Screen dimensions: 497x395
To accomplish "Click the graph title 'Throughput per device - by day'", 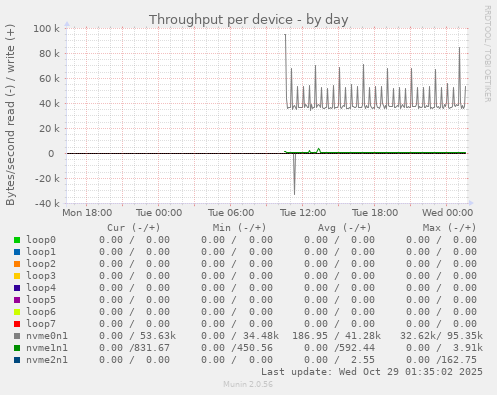I will point(249,20).
